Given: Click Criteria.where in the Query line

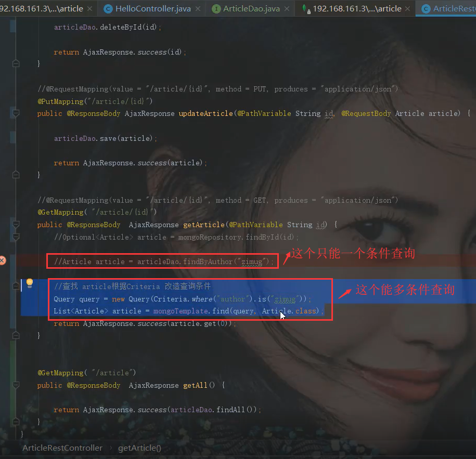Looking at the screenshot, I should 183,299.
